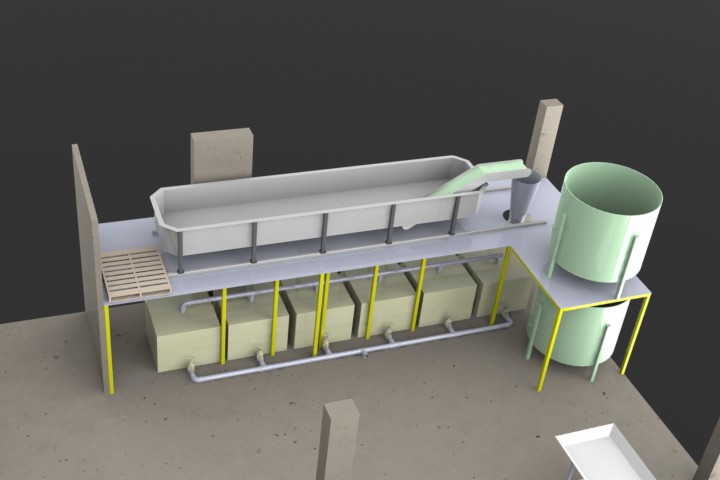Select the long grey floor drain pipe
The height and width of the screenshot is (480, 720).
[x=351, y=351]
